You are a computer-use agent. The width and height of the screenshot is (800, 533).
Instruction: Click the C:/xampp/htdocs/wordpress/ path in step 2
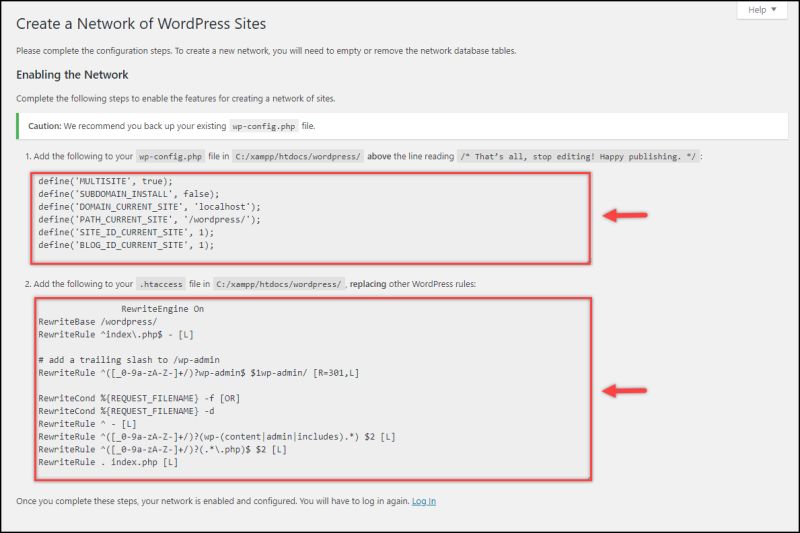pyautogui.click(x=279, y=284)
